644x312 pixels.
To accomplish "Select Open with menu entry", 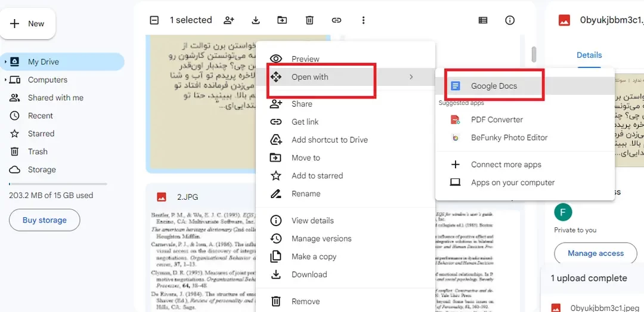I will (345, 77).
